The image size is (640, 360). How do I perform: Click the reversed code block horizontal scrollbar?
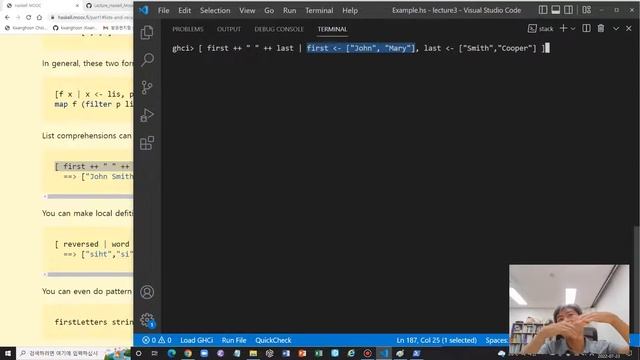tap(90, 274)
